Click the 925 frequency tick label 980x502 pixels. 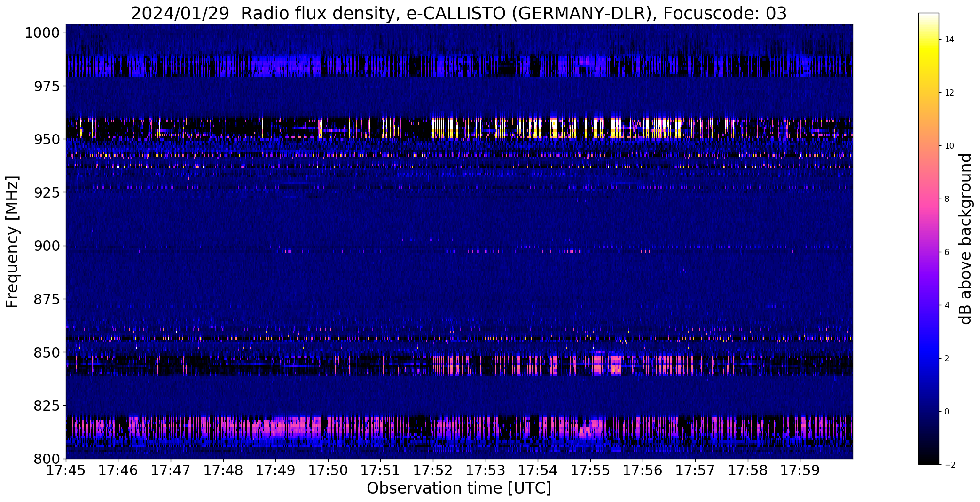47,193
